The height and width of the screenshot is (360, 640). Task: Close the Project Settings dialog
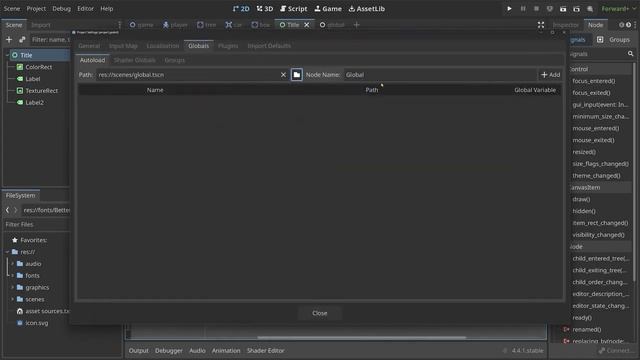coord(320,313)
